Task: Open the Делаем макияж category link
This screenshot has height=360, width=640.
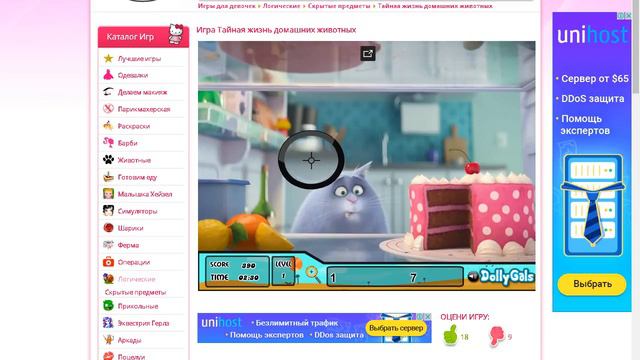Action: coord(142,93)
